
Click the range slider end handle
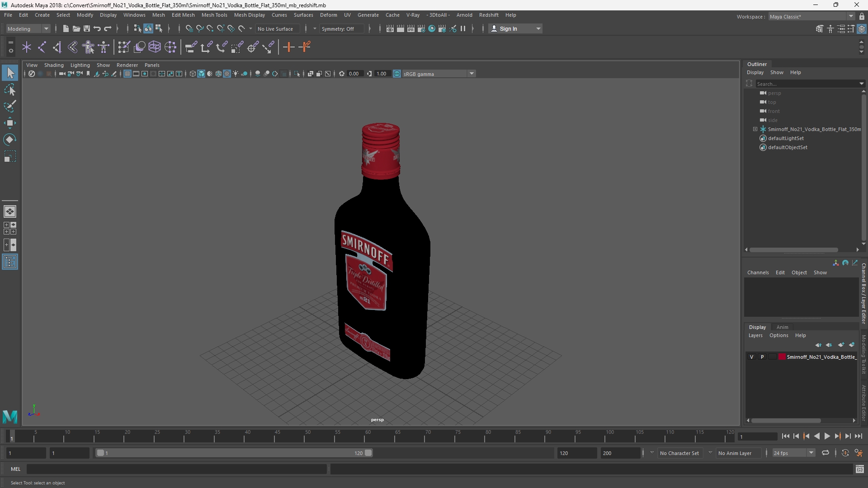tap(368, 453)
